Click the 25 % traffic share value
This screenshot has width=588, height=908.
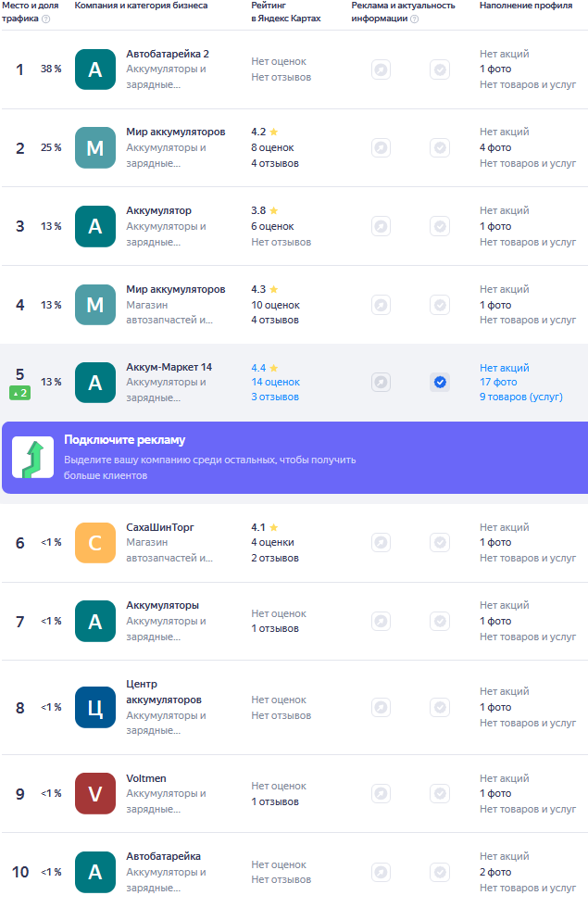pos(51,147)
